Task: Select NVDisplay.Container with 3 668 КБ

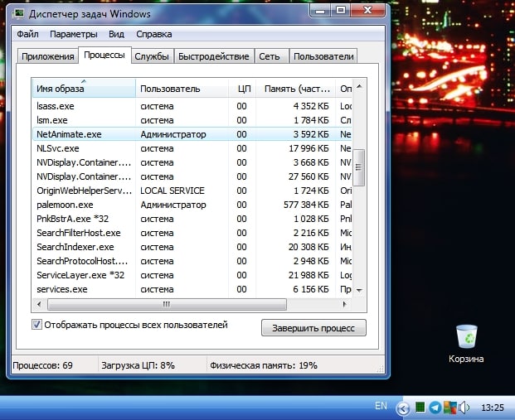Action: click(192, 162)
